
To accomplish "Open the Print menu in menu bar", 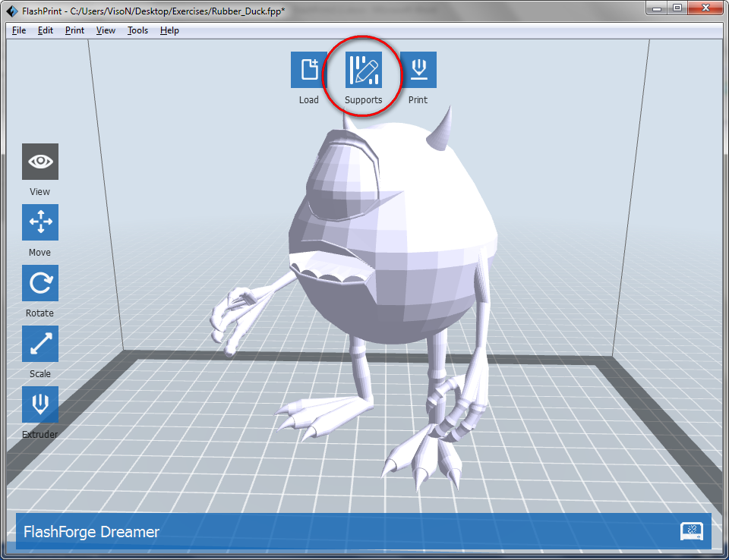I will (75, 30).
